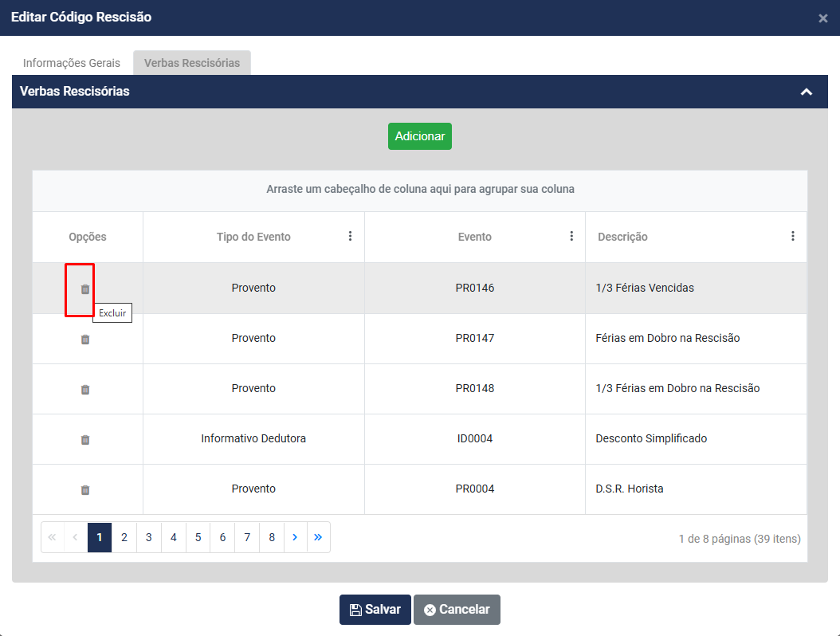
Task: Click trash icon for PR0147 row
Action: point(85,340)
